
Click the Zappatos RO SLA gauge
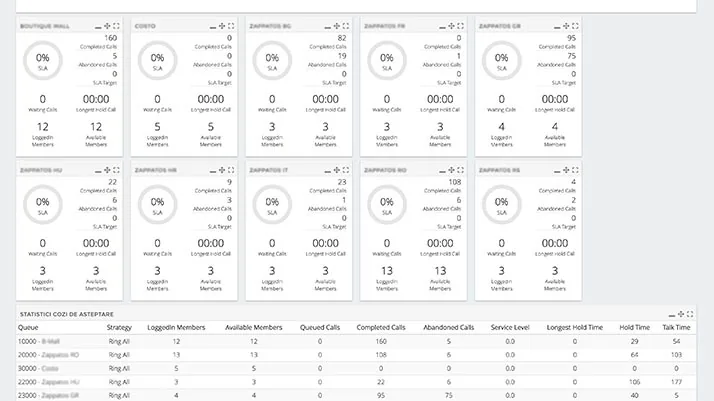[387, 204]
